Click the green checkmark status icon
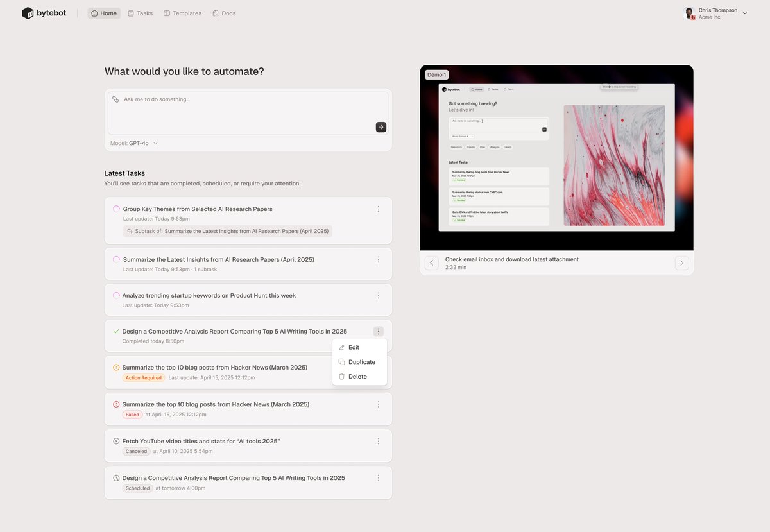The height and width of the screenshot is (532, 770). tap(116, 332)
